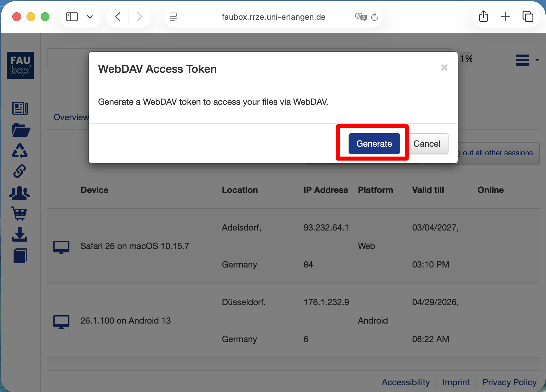This screenshot has height=392, width=546.
Task: Reload the page in Safari
Action: click(x=374, y=17)
